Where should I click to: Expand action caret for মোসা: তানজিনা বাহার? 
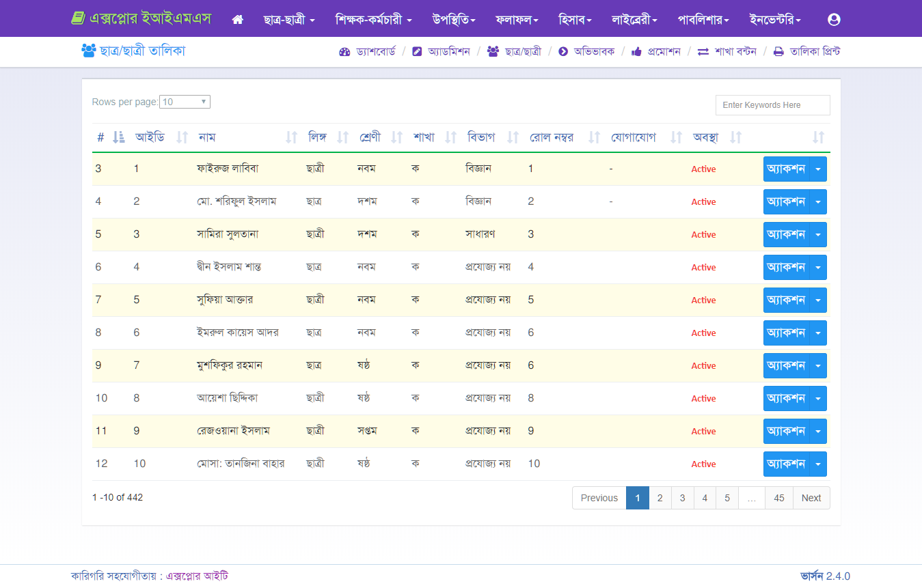tap(818, 464)
